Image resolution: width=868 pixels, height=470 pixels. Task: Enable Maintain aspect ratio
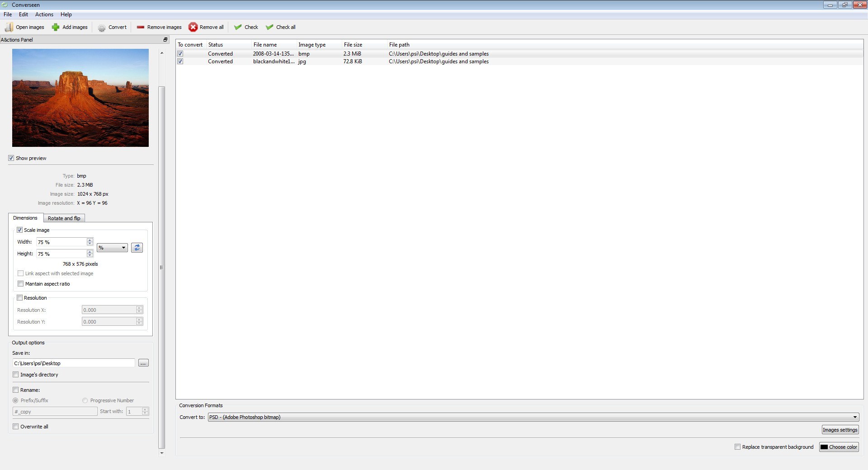coord(20,284)
